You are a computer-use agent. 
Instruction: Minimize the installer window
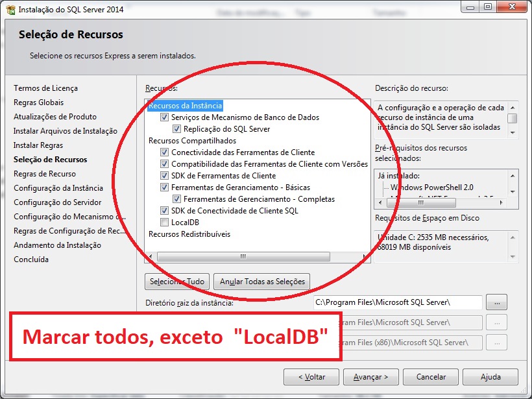pos(470,6)
